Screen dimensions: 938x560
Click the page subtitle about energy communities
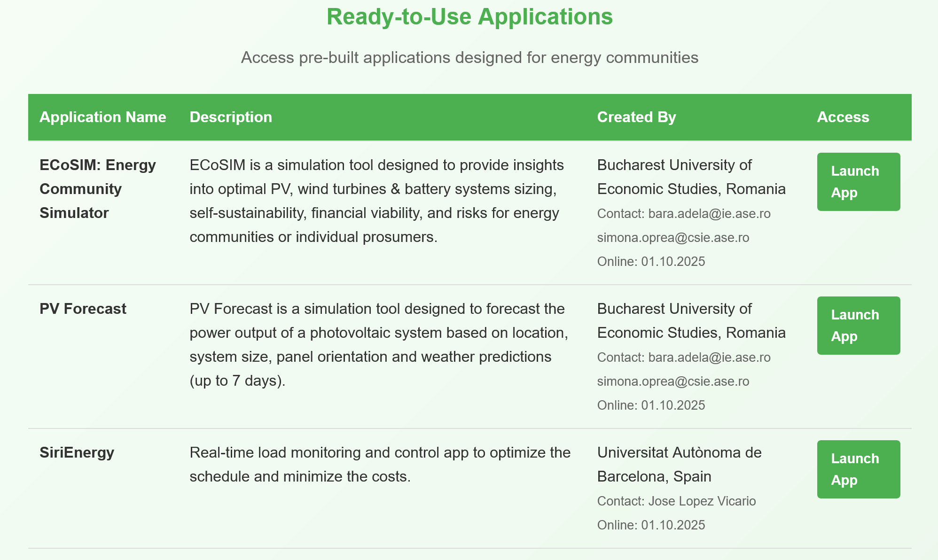click(x=469, y=58)
